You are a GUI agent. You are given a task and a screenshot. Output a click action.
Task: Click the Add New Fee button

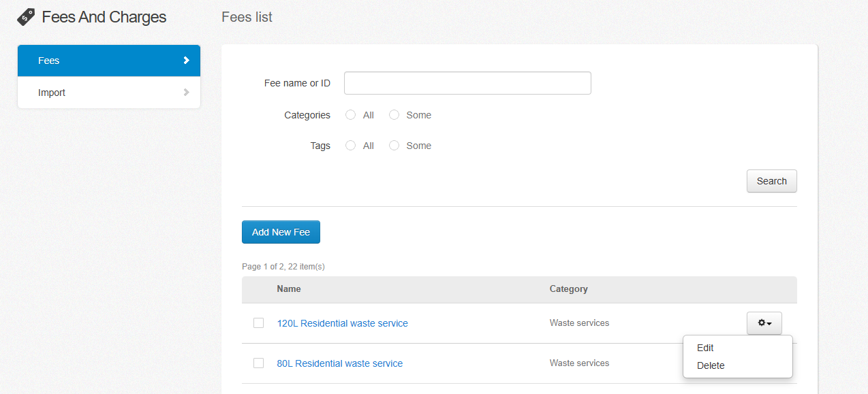click(x=281, y=232)
